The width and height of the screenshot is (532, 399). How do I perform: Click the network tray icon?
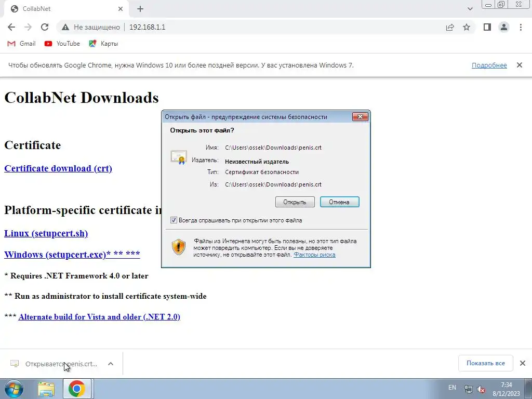469,389
